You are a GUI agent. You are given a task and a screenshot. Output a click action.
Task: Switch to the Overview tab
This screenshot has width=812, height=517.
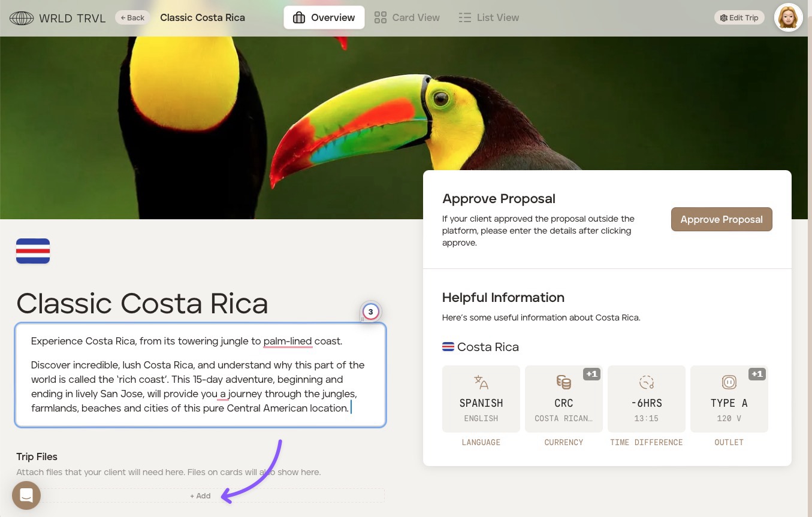pyautogui.click(x=324, y=18)
